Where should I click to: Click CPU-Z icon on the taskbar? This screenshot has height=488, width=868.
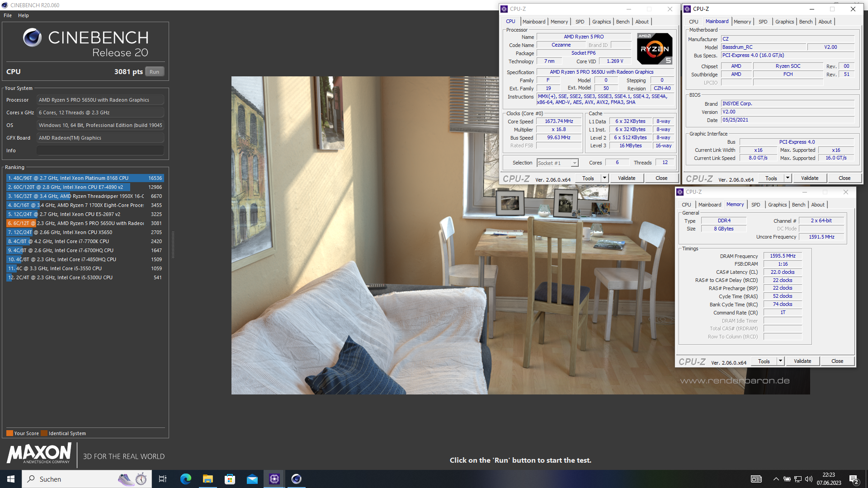click(274, 479)
